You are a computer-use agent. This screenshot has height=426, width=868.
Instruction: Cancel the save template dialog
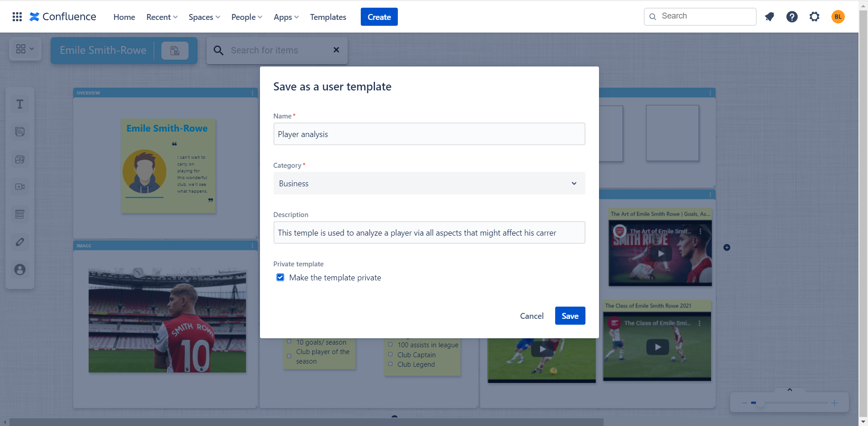pos(531,316)
